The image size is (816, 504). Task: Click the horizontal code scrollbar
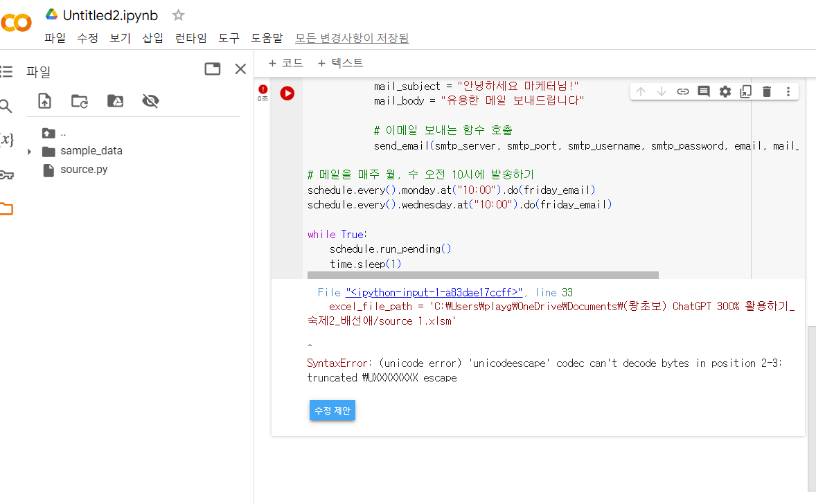(483, 275)
